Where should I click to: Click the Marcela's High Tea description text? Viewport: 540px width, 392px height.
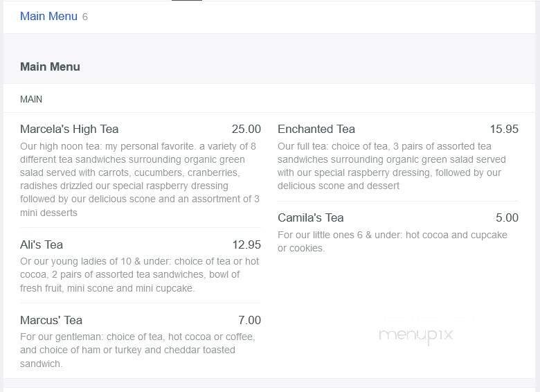tap(140, 179)
